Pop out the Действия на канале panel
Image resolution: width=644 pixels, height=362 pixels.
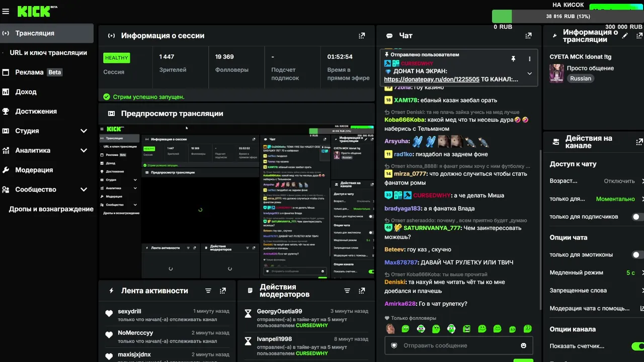(x=640, y=142)
